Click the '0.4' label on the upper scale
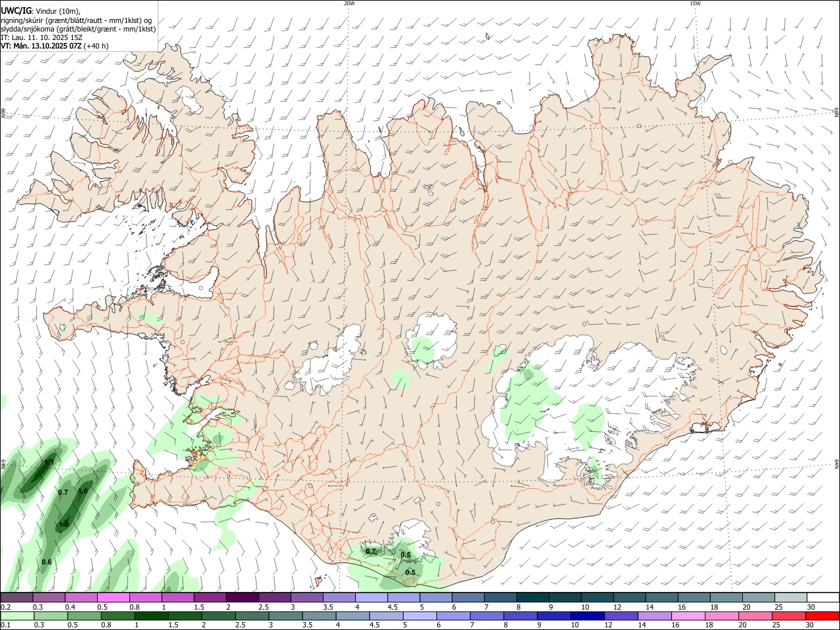Viewport: 840px width, 630px height. click(70, 607)
